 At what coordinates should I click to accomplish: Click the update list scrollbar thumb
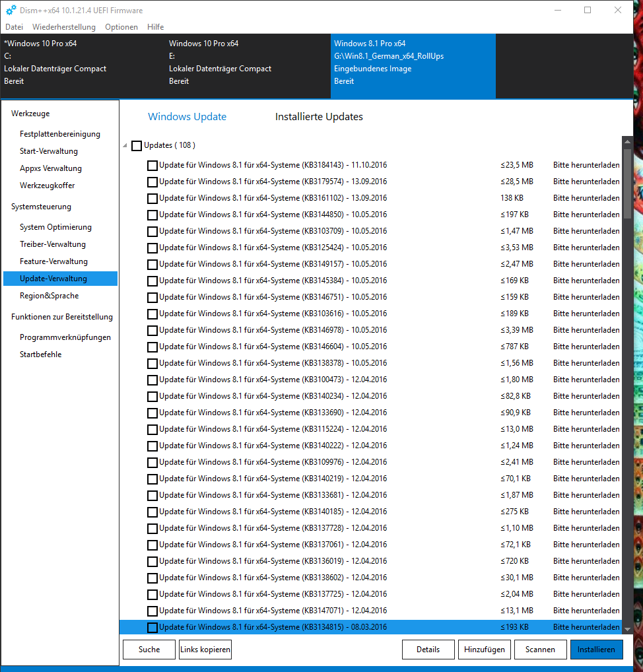click(628, 184)
